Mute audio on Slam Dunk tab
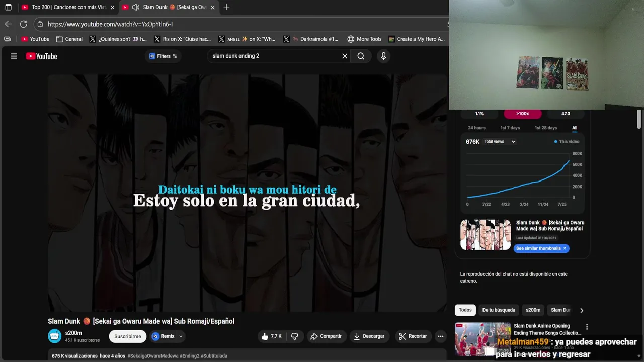This screenshot has width=644, height=362. pos(135,7)
